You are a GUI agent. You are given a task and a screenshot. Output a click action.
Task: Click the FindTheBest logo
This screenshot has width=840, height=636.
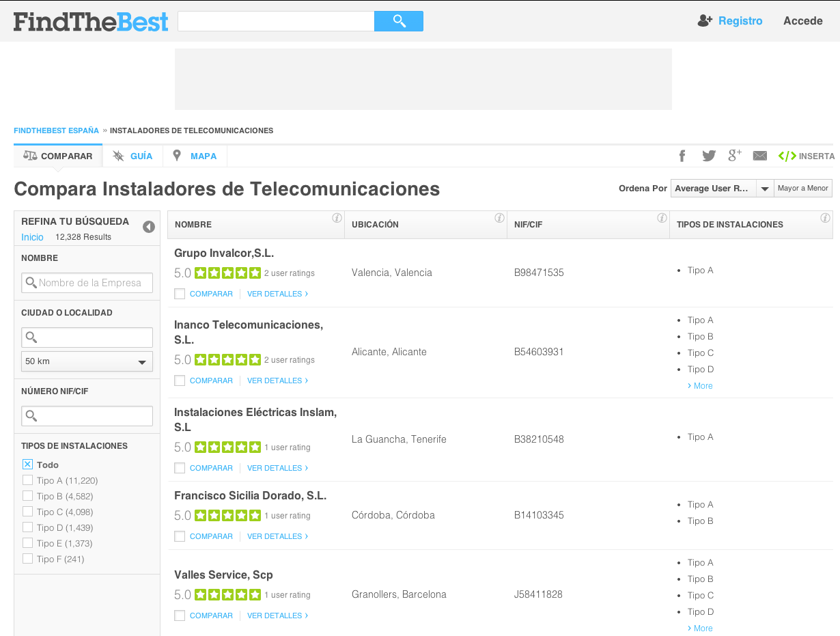pyautogui.click(x=91, y=21)
